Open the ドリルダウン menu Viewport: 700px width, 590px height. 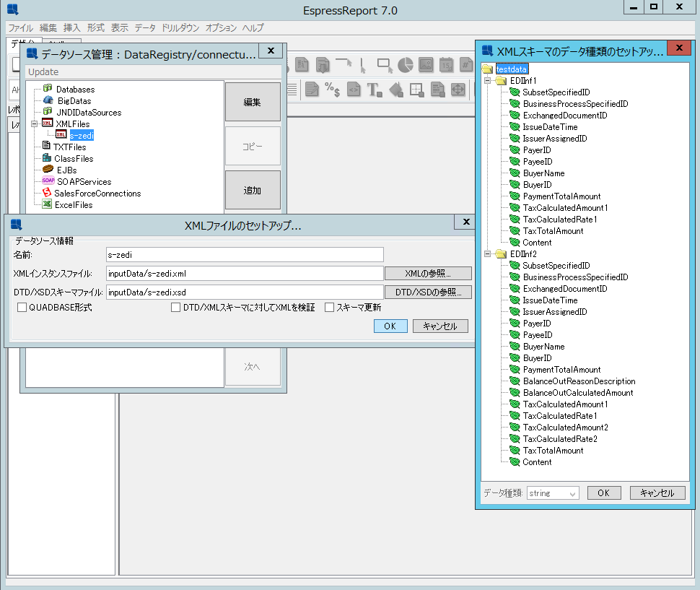tap(180, 27)
